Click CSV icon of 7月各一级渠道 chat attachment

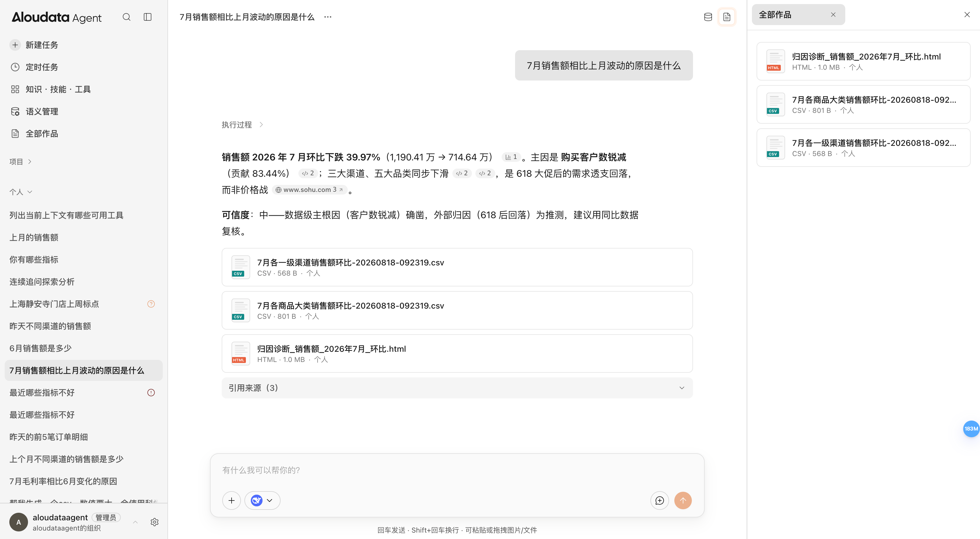(x=240, y=267)
